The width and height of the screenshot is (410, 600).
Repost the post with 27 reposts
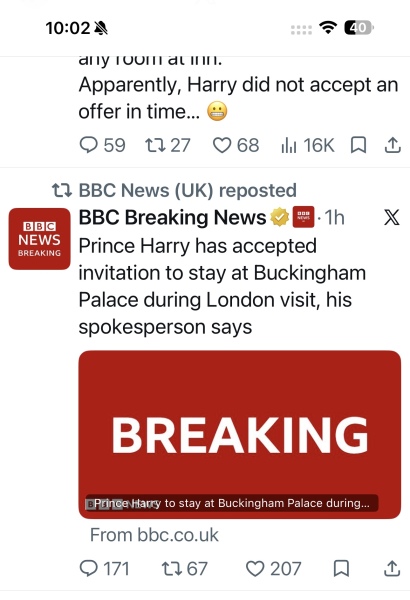pos(168,145)
